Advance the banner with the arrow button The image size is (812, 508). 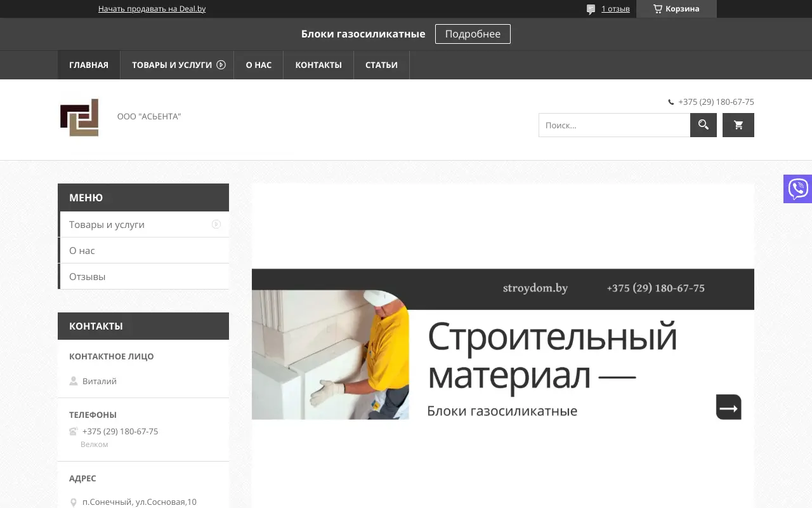pyautogui.click(x=728, y=407)
